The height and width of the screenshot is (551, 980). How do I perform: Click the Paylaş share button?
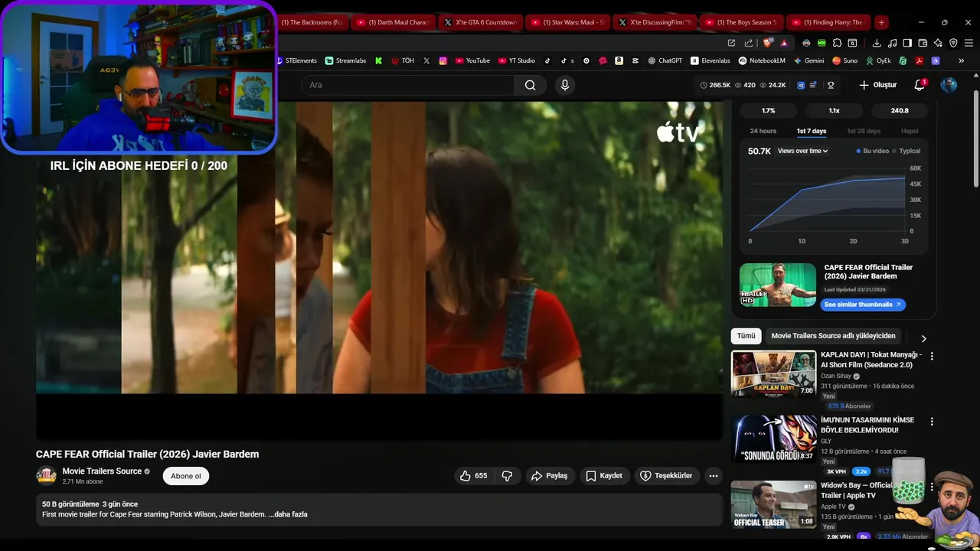point(549,476)
